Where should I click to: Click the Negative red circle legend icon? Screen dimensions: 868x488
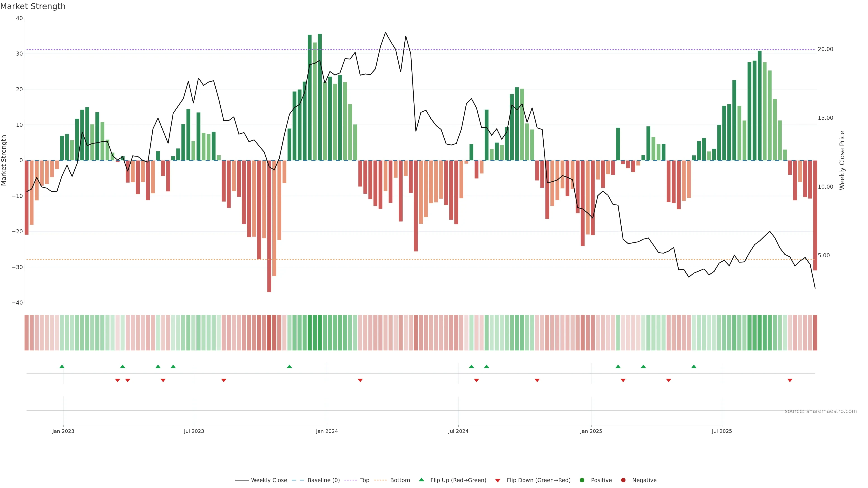623,480
